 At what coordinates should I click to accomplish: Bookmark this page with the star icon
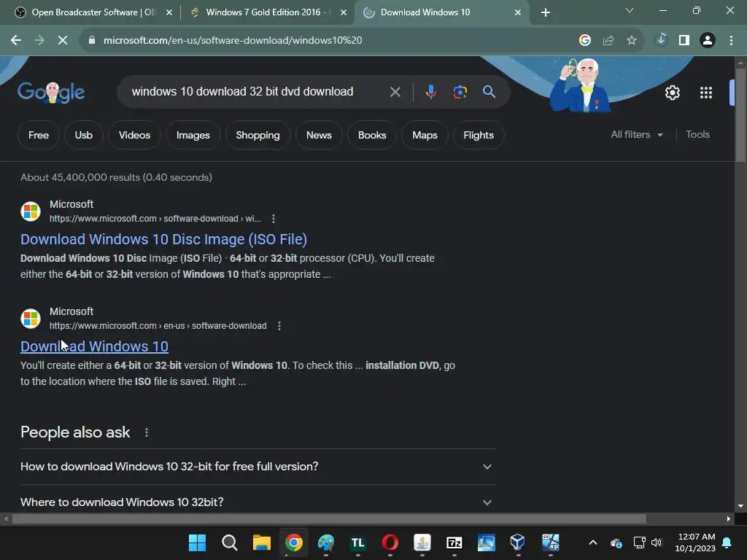(632, 41)
